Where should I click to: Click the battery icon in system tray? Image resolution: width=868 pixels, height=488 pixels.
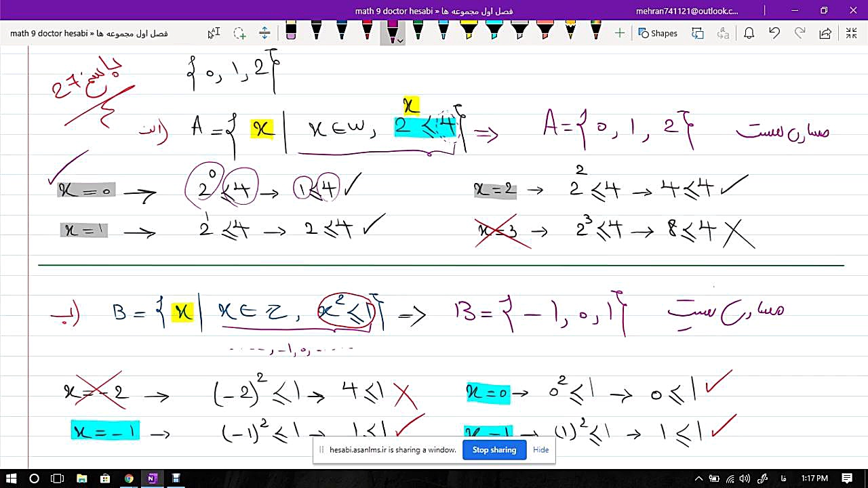tap(715, 479)
